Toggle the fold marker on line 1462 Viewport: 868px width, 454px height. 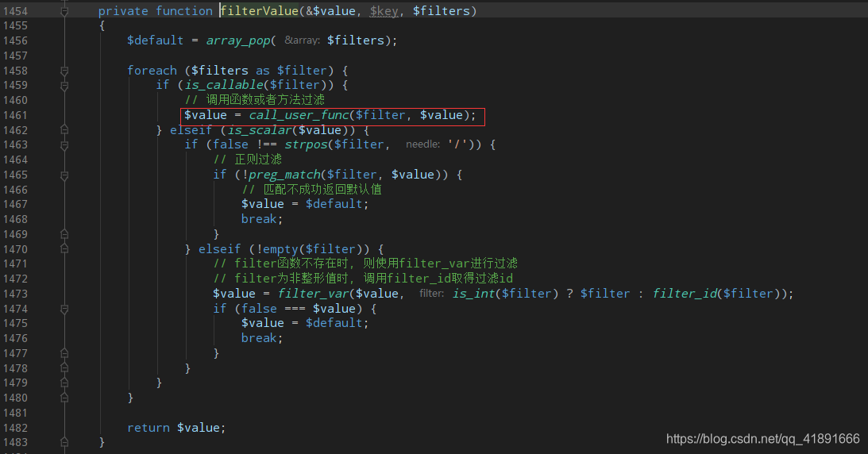pos(64,130)
